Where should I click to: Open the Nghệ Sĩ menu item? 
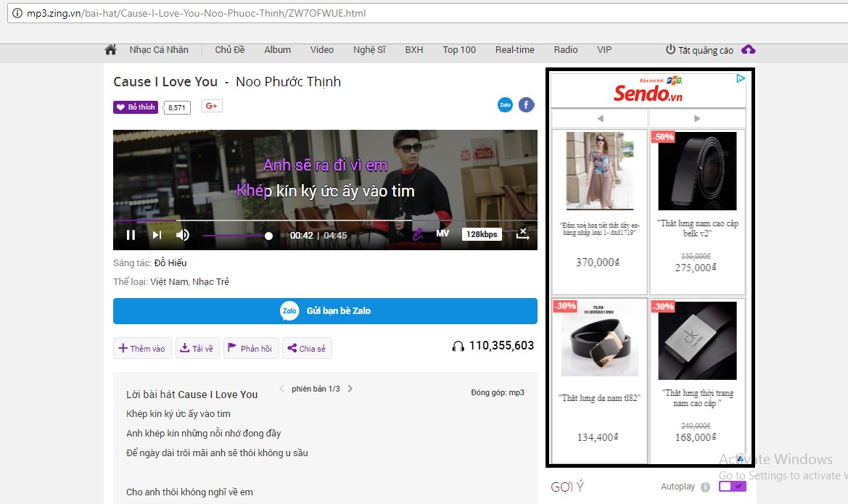pyautogui.click(x=369, y=50)
